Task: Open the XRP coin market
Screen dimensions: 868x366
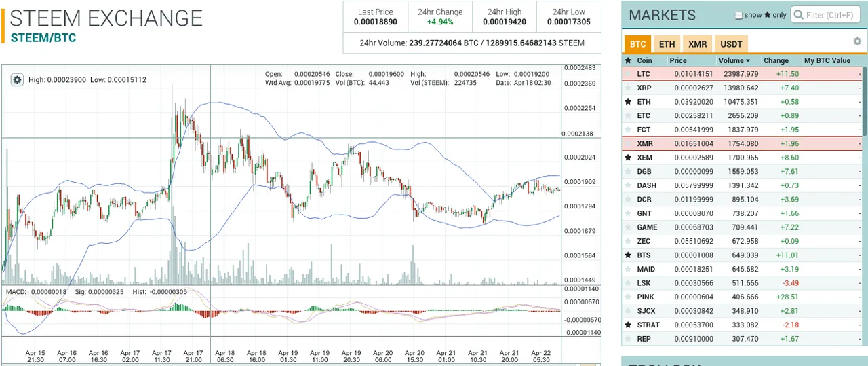Action: 644,88
